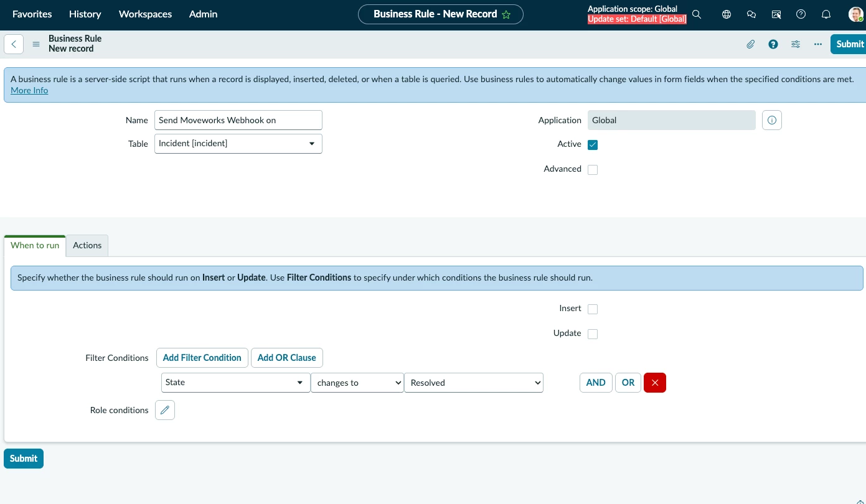This screenshot has height=504, width=866.
Task: Click the 'Application scope: Global' text
Action: (x=633, y=9)
